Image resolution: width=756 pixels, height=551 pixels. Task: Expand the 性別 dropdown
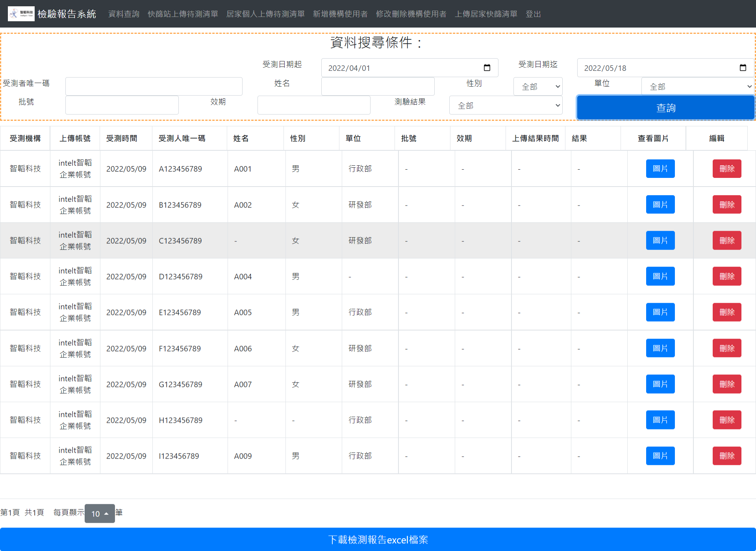tap(538, 87)
